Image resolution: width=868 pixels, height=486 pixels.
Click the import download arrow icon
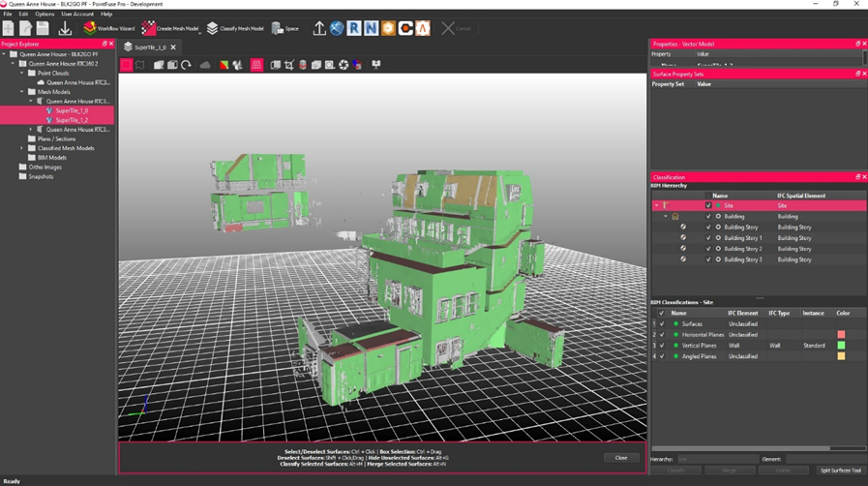coord(65,28)
